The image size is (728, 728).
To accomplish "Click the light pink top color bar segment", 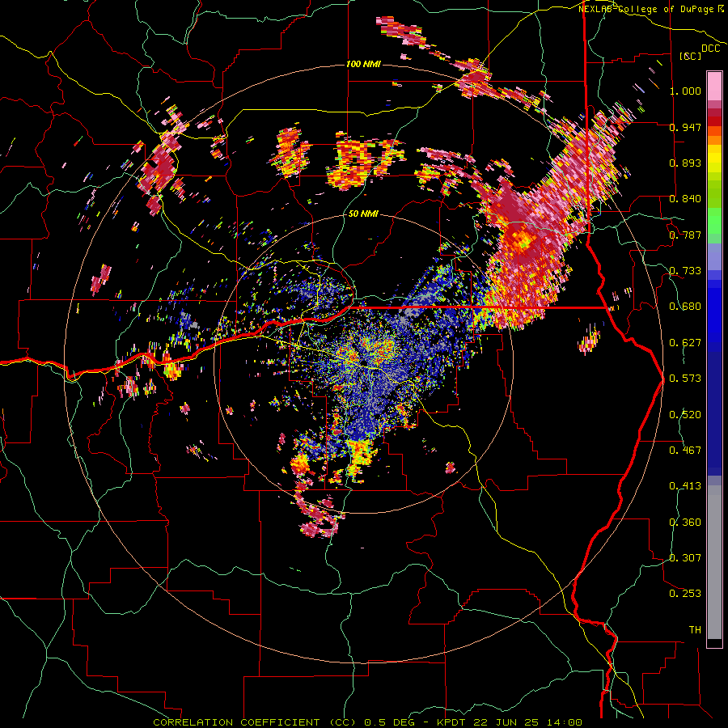I will click(714, 86).
